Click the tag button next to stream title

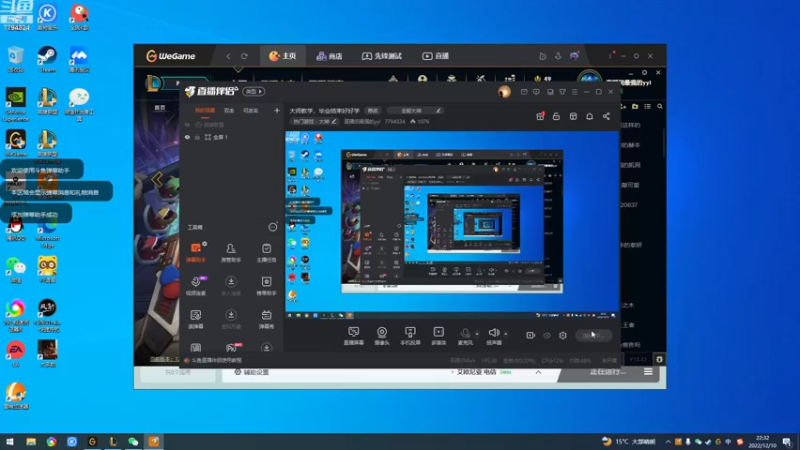point(373,110)
